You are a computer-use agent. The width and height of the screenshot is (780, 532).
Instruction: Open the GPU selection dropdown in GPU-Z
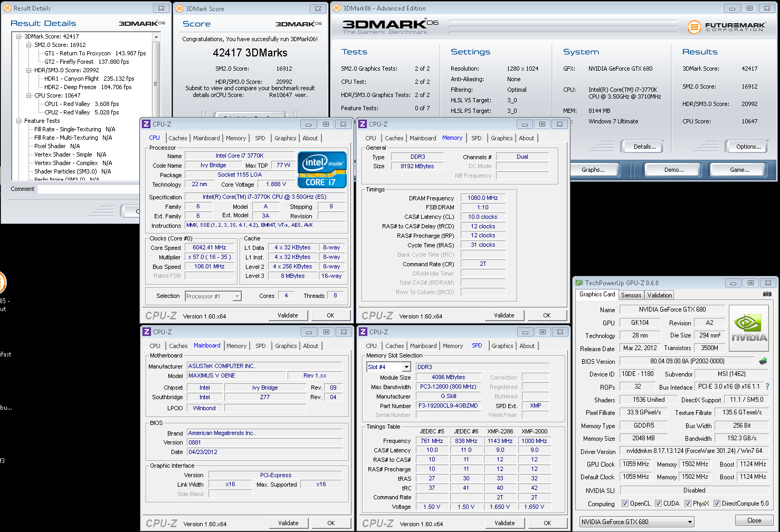636,522
